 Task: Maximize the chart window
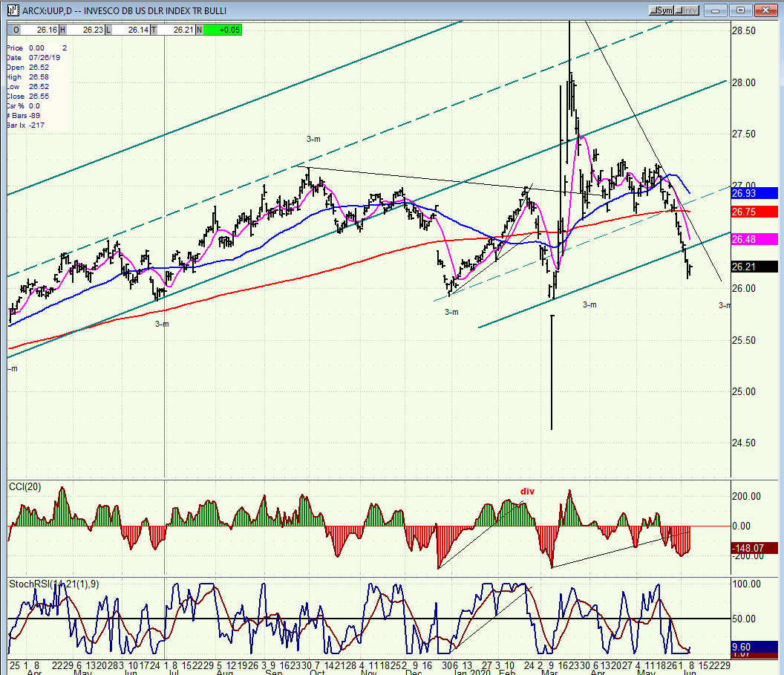[x=740, y=10]
